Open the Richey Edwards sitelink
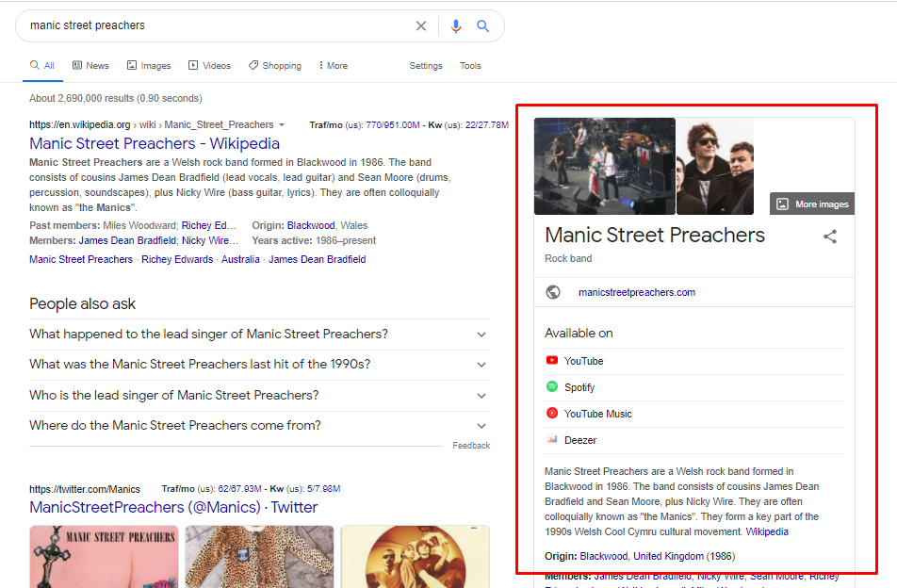Screen dimensions: 897x588 (x=177, y=260)
